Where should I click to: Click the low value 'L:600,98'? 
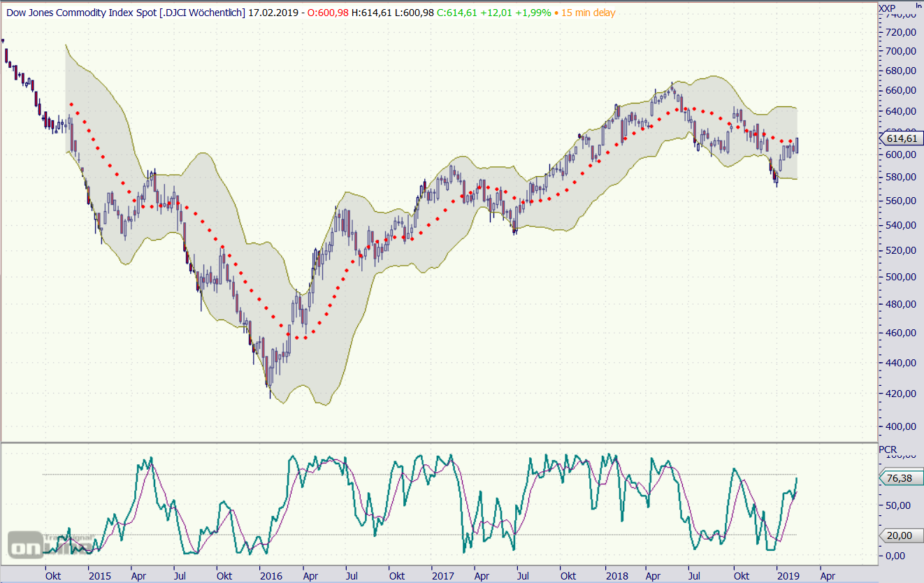413,13
